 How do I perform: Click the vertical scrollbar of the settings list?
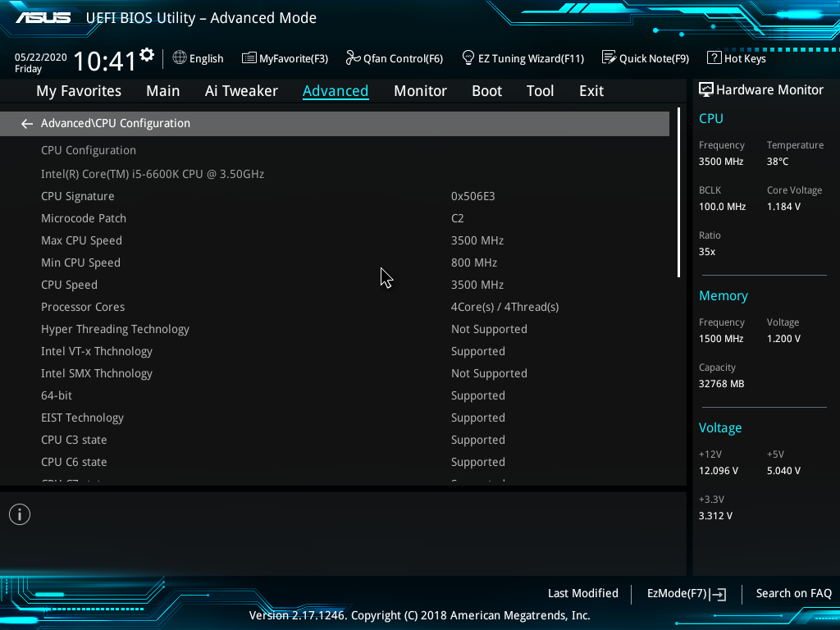click(678, 194)
